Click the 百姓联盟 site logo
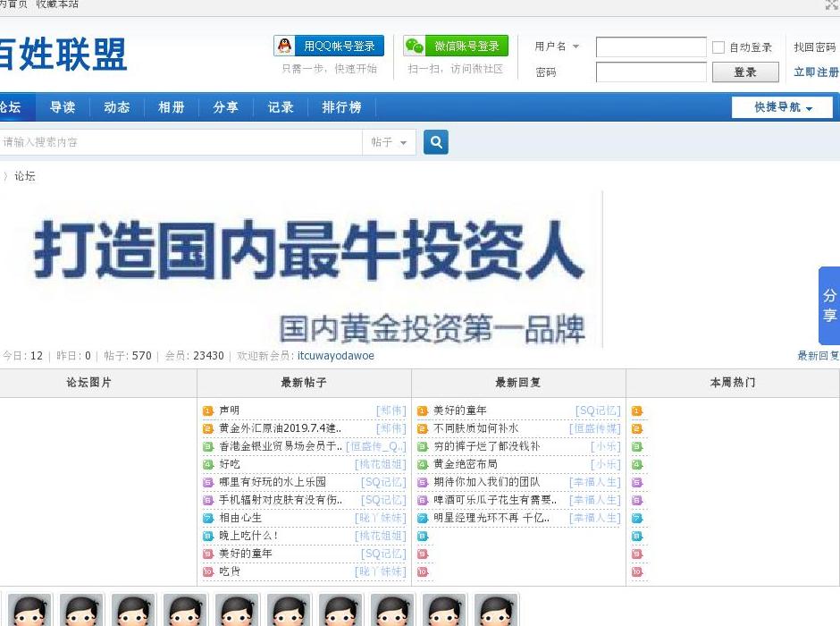 [x=63, y=55]
